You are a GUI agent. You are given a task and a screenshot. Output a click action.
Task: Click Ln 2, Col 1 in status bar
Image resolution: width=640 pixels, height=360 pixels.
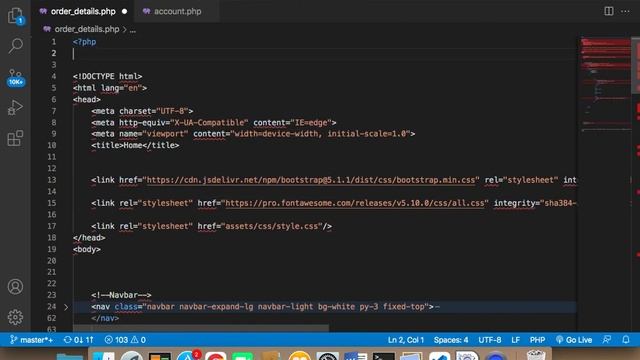point(406,340)
